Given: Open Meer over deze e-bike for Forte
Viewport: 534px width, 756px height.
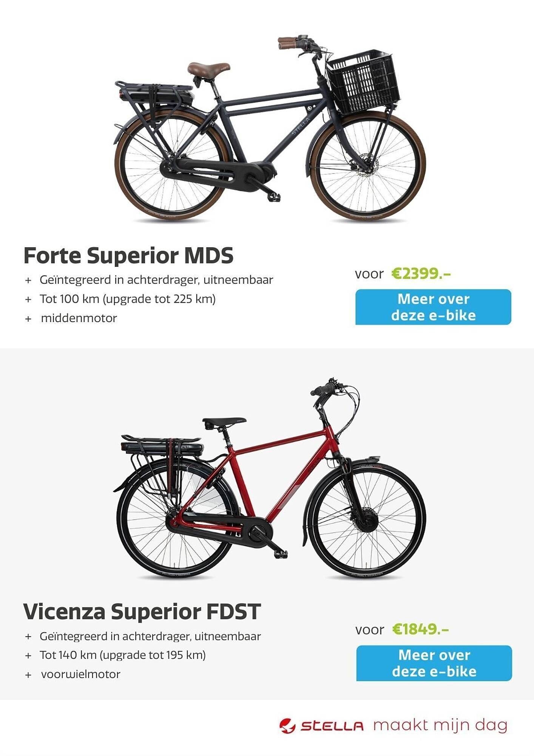Looking at the screenshot, I should pos(433,307).
